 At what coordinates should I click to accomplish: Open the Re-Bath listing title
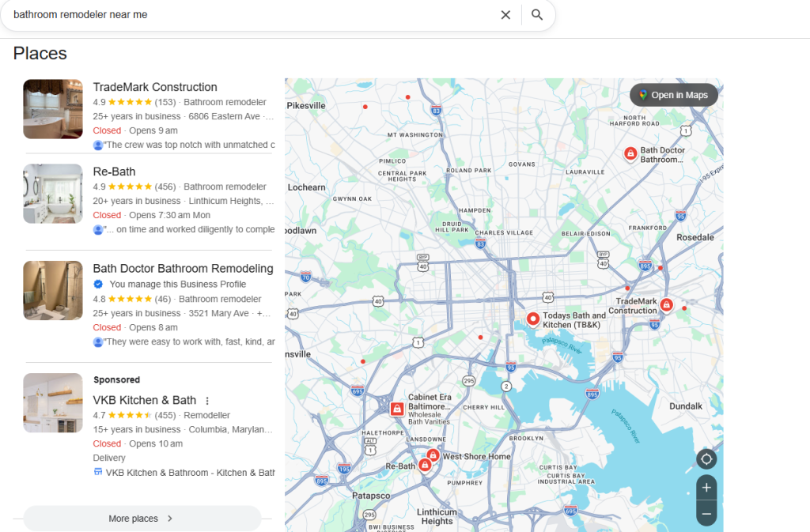click(x=114, y=172)
